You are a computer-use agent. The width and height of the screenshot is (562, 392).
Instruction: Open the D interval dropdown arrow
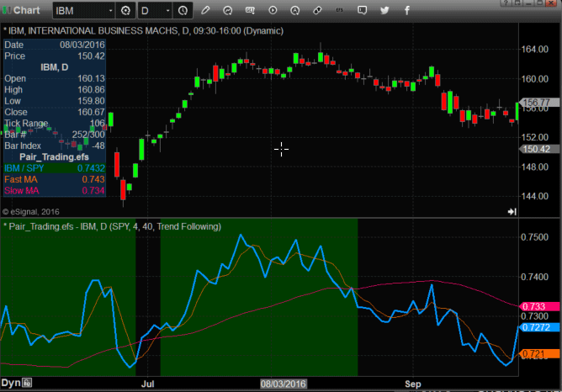click(x=167, y=11)
